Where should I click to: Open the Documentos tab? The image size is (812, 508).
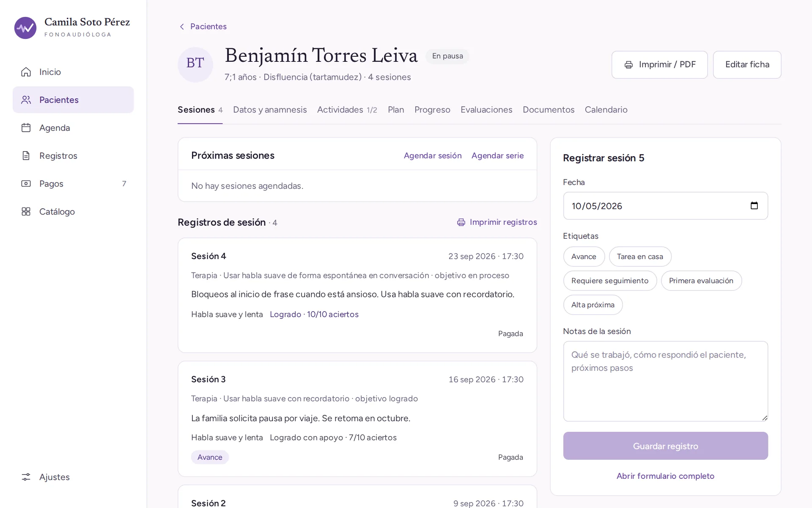tap(549, 110)
